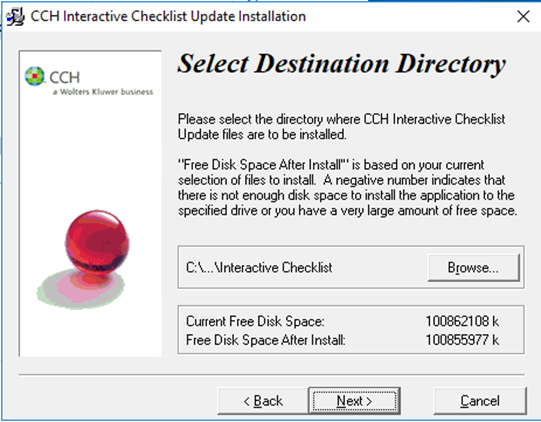
Task: Go to the Next step
Action: 354,401
